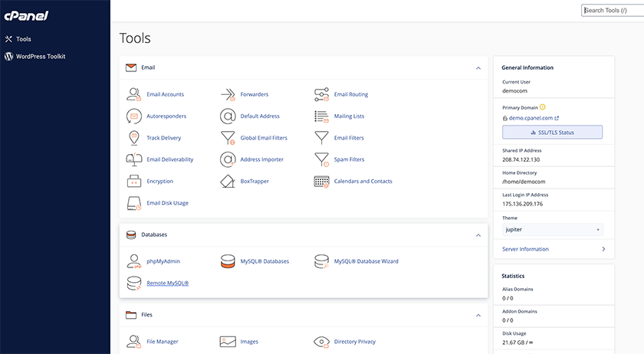Select the Remote MySQL icon
This screenshot has height=354, width=644.
tap(134, 283)
